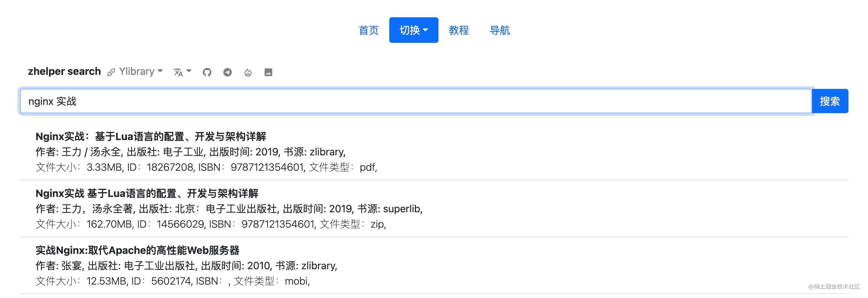The height and width of the screenshot is (298, 868).
Task: Click the plug/connector icon beside zhelper search
Action: click(x=111, y=72)
